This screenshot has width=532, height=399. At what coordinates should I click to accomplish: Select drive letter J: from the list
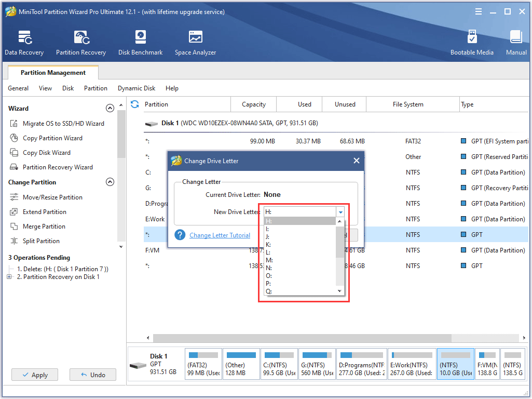tap(299, 237)
